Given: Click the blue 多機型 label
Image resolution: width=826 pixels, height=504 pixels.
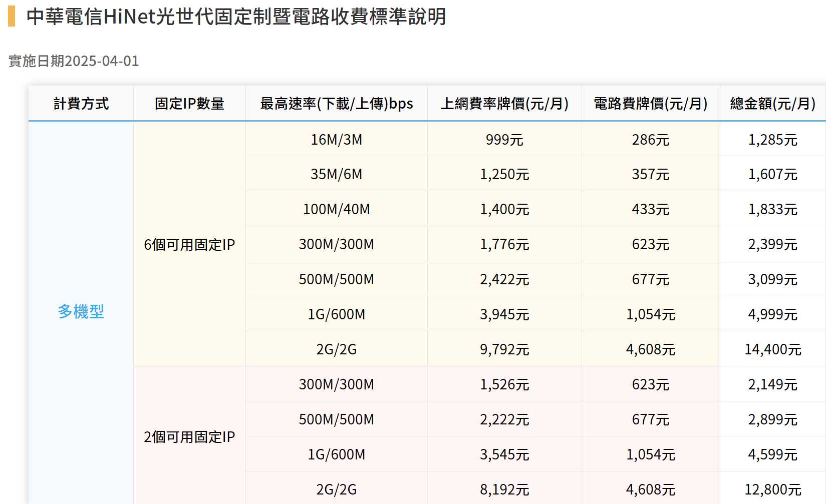Looking at the screenshot, I should pos(81,312).
